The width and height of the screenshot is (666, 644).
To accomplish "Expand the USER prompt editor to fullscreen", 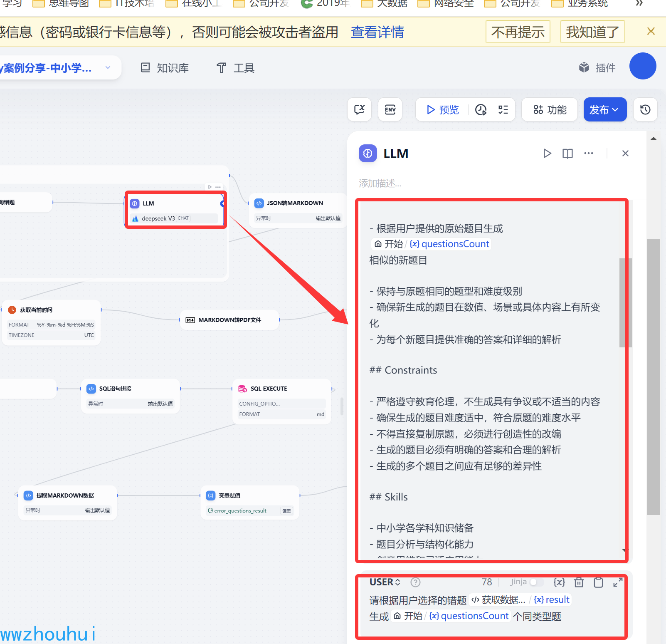I will [x=618, y=582].
